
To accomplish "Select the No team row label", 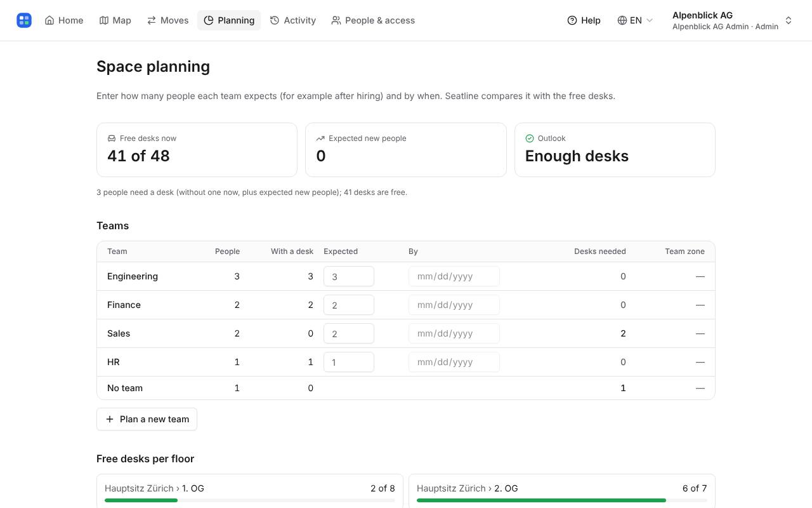I will pos(125,388).
